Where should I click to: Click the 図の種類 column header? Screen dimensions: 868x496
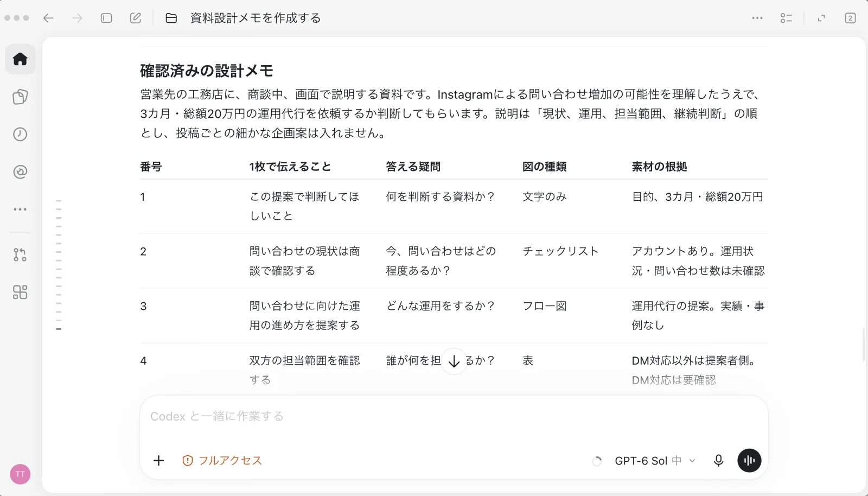coord(544,167)
